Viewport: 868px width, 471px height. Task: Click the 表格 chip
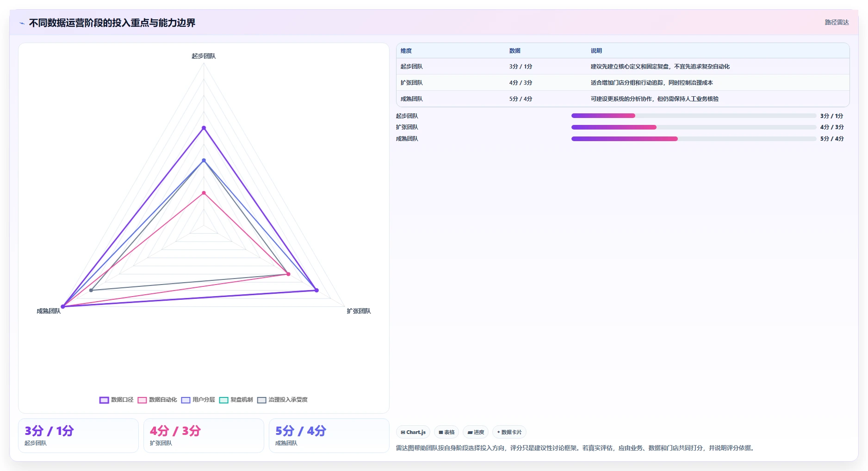pyautogui.click(x=446, y=432)
